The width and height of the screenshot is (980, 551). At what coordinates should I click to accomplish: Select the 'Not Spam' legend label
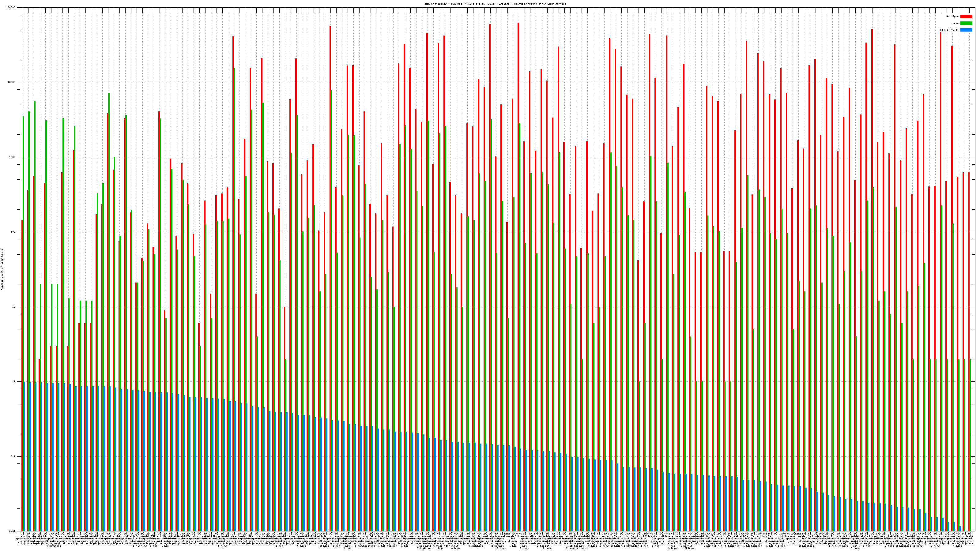coord(953,16)
